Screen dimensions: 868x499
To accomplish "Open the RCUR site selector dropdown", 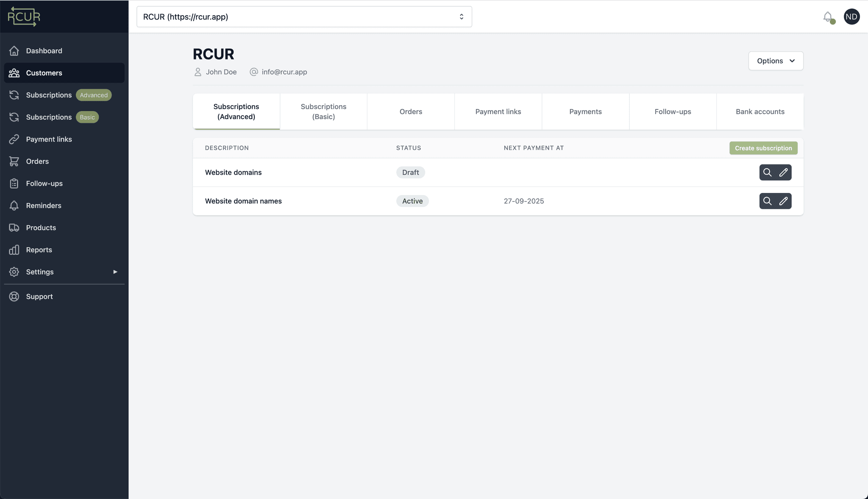I will [x=303, y=17].
